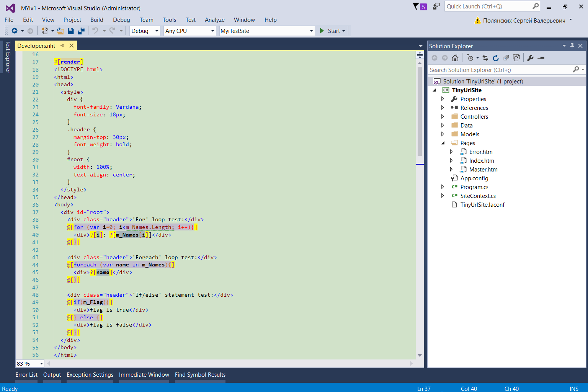Select Program.cs in Solution Explorer
This screenshot has width=588, height=392.
[x=474, y=187]
